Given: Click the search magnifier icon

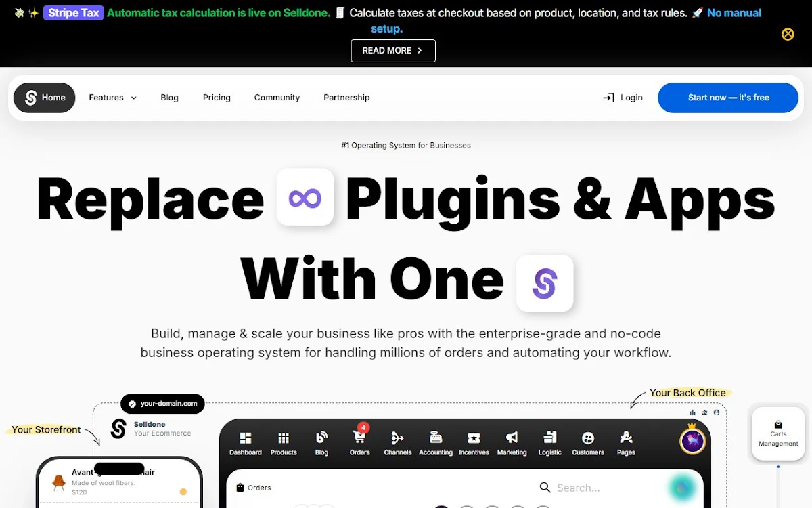Looking at the screenshot, I should click(x=545, y=487).
